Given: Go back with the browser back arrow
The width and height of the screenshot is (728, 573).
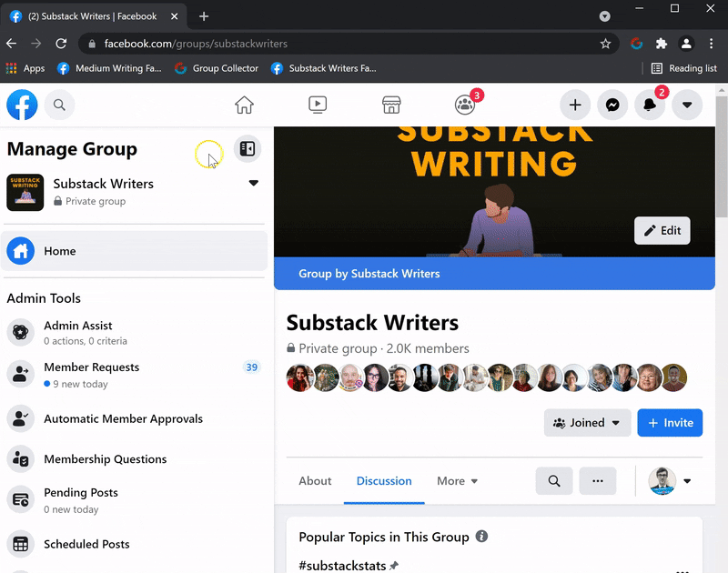Looking at the screenshot, I should (x=12, y=44).
